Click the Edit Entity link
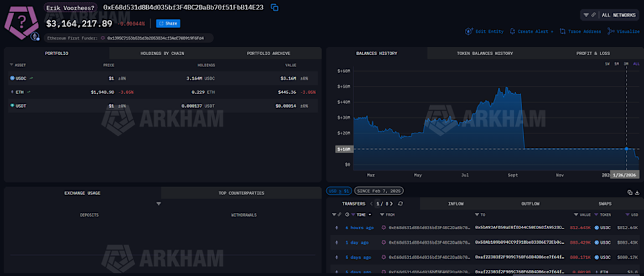 click(489, 31)
